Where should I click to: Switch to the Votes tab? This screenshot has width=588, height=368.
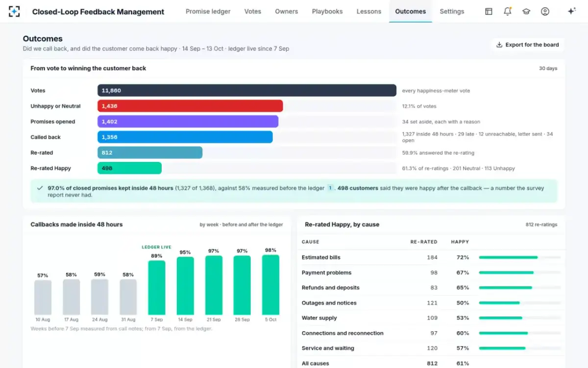pos(253,11)
